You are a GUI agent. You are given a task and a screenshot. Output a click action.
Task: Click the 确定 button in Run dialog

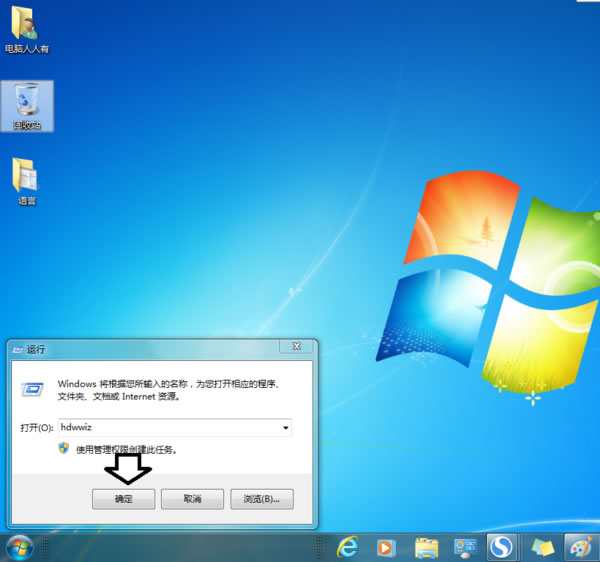tap(124, 499)
